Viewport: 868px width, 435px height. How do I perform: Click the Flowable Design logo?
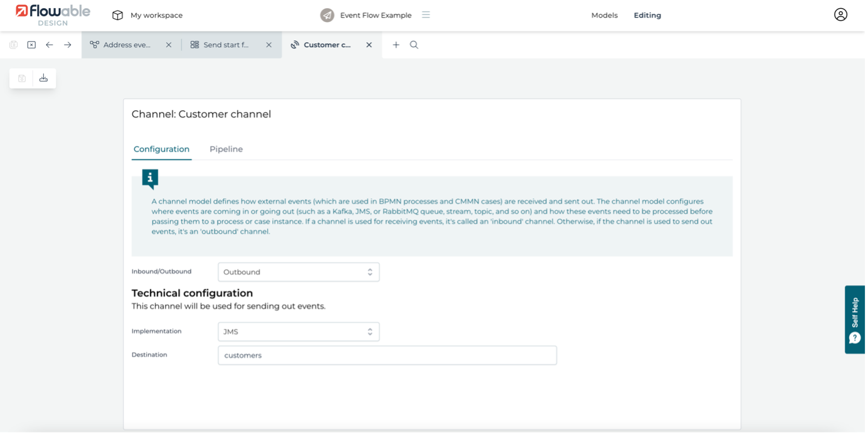53,15
